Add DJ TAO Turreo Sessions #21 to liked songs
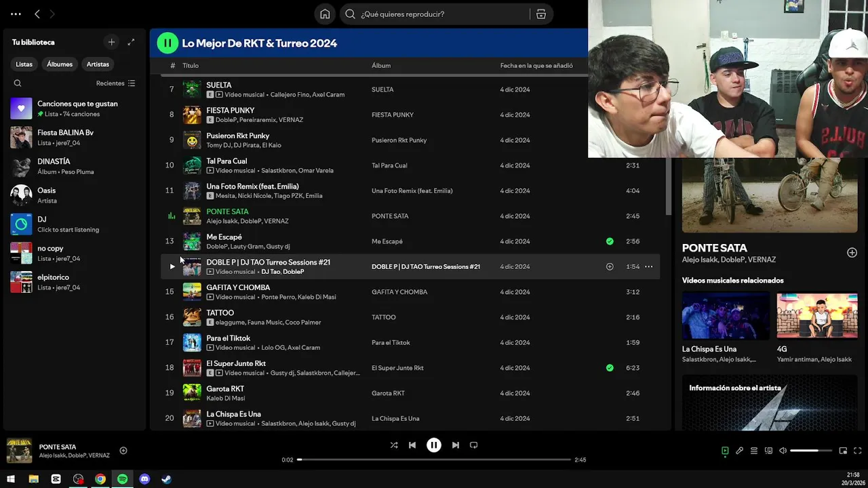The image size is (868, 488). (x=610, y=267)
